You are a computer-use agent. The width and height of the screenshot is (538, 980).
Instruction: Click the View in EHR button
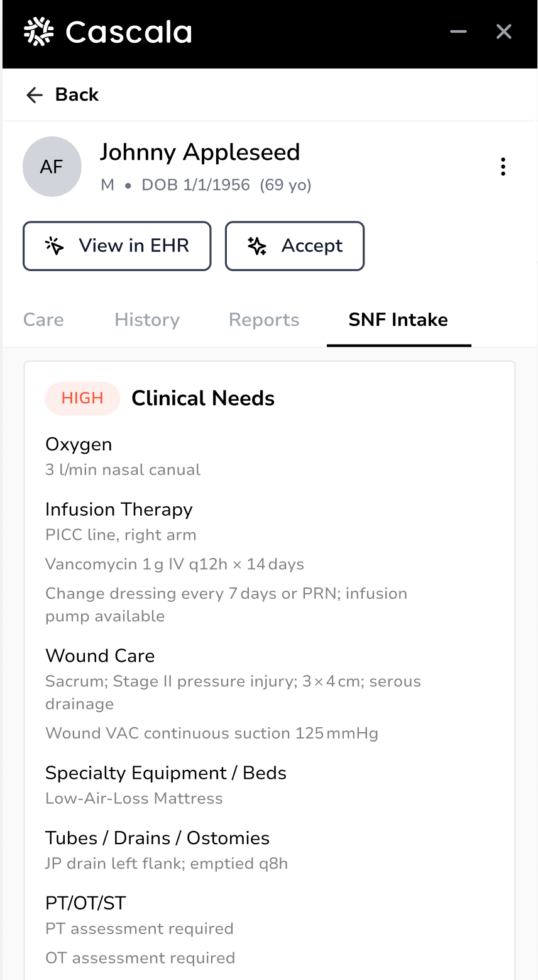[x=117, y=246]
